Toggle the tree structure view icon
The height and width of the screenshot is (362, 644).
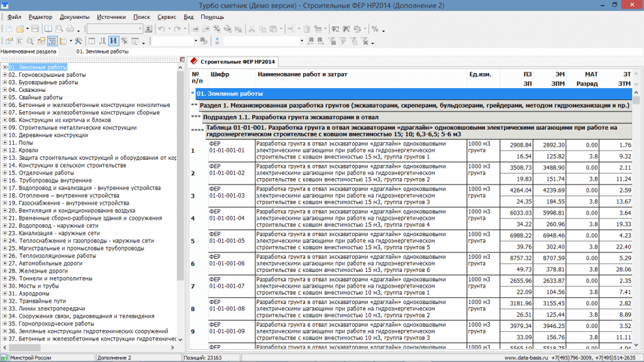click(x=52, y=41)
